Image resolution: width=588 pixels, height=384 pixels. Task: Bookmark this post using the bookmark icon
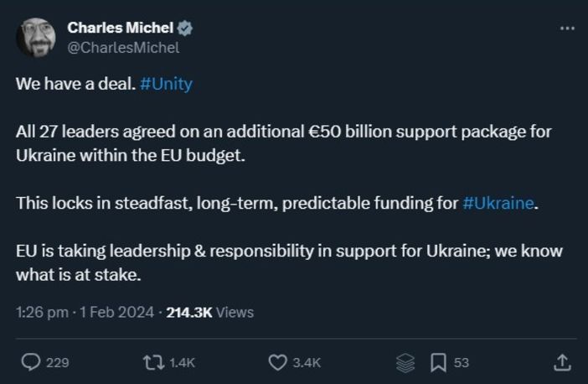point(437,362)
